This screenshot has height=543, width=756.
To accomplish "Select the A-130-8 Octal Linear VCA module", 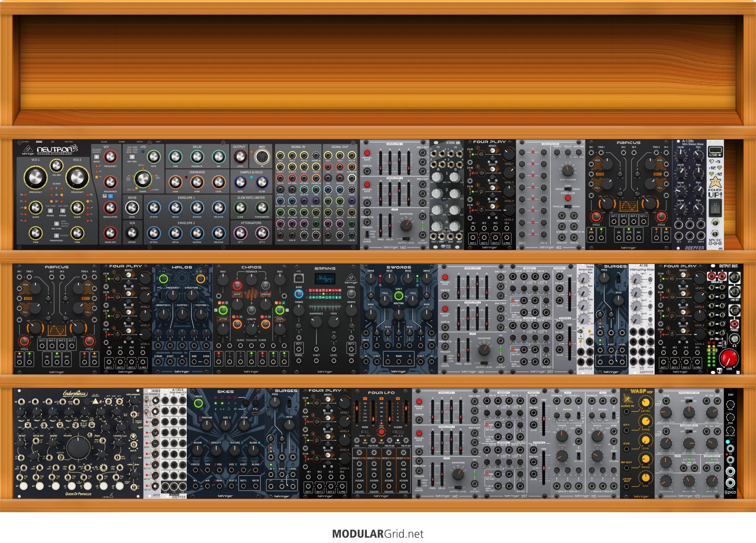I will [x=174, y=443].
